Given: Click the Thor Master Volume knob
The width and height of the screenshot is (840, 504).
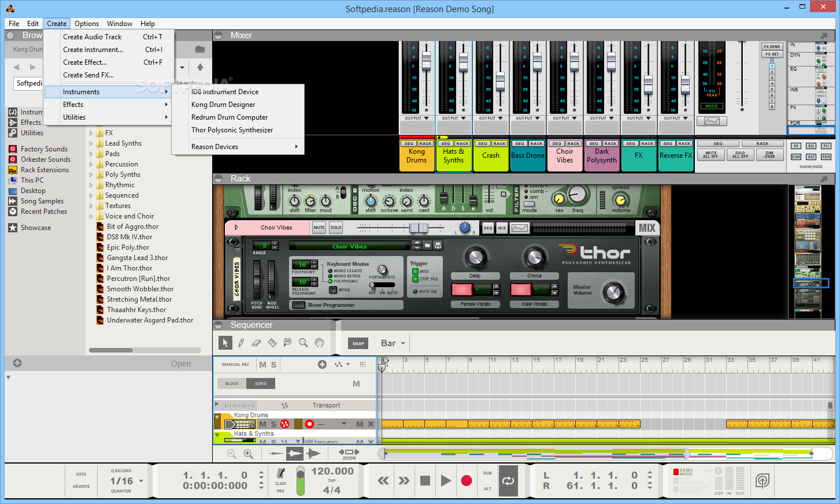Looking at the screenshot, I should (x=613, y=292).
